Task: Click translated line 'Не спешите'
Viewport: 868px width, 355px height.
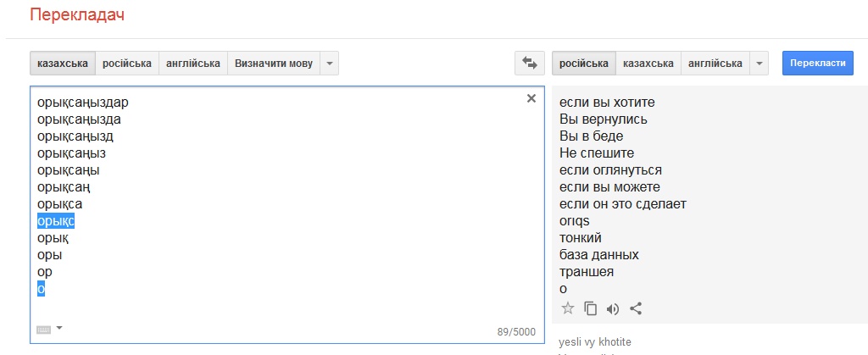Action: coord(597,153)
